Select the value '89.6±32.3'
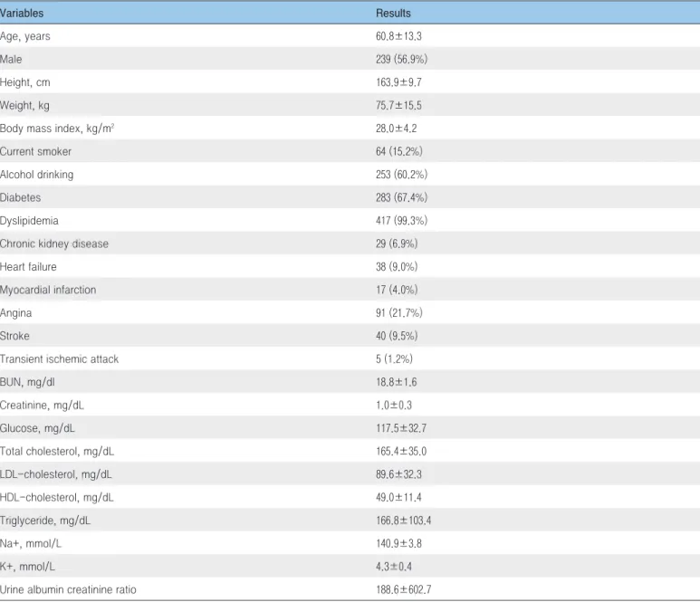 [x=398, y=474]
